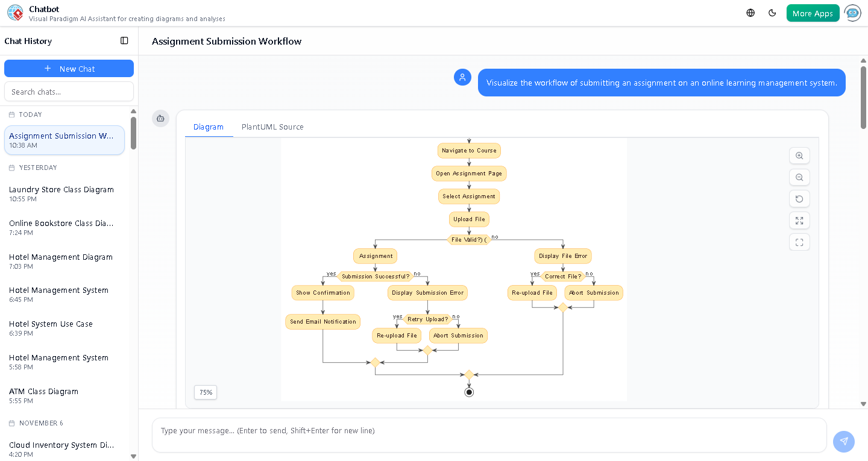This screenshot has width=868, height=461.
Task: Zoom out of the diagram
Action: [x=799, y=177]
